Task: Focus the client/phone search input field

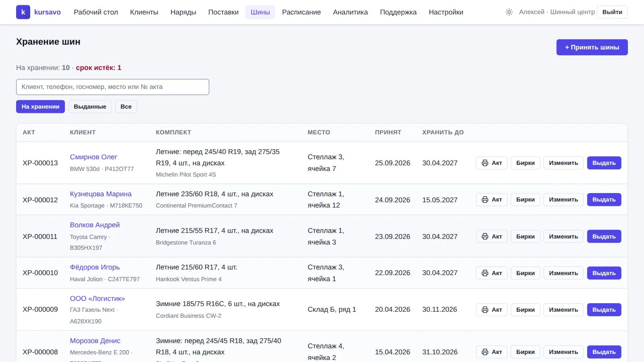Action: point(113,87)
